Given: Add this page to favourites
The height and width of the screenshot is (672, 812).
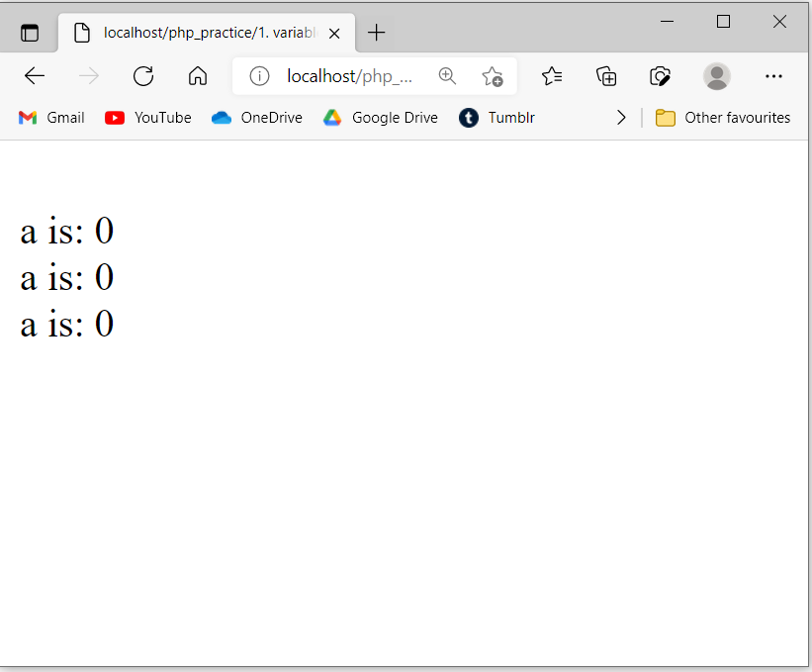Looking at the screenshot, I should coord(492,76).
